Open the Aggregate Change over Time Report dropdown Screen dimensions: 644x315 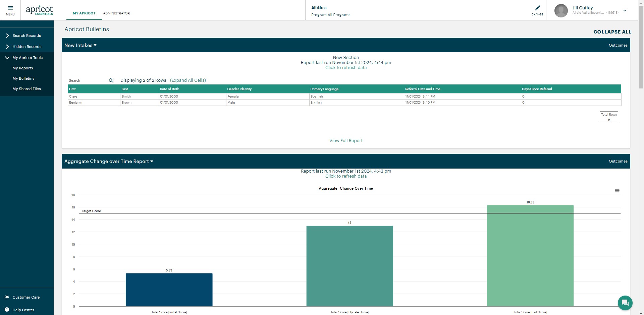[109, 161]
